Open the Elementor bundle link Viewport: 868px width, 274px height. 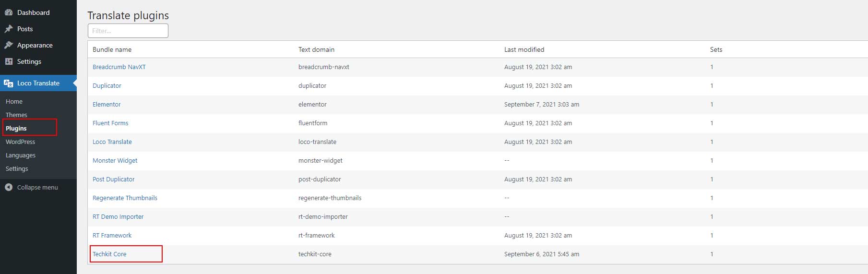tap(107, 104)
